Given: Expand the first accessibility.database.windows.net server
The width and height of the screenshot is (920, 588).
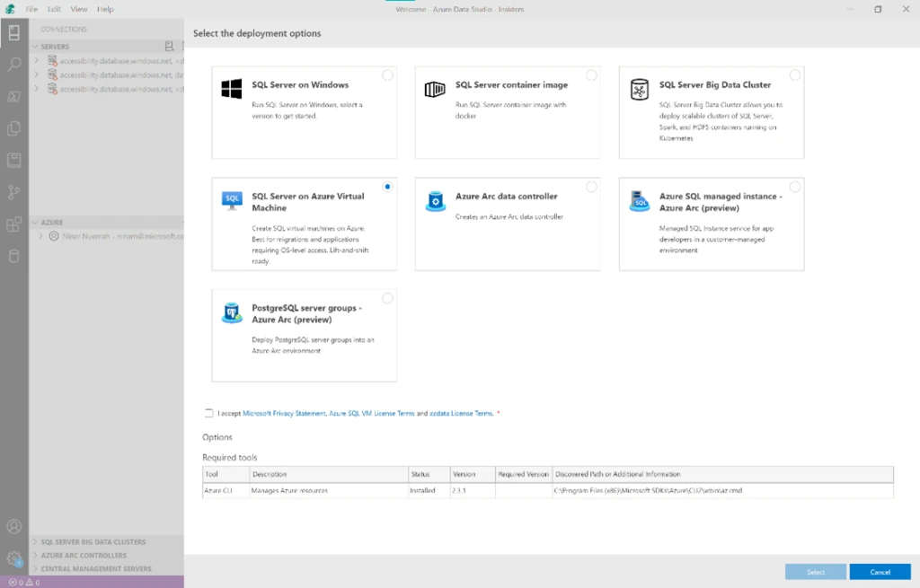Looking at the screenshot, I should (37, 61).
